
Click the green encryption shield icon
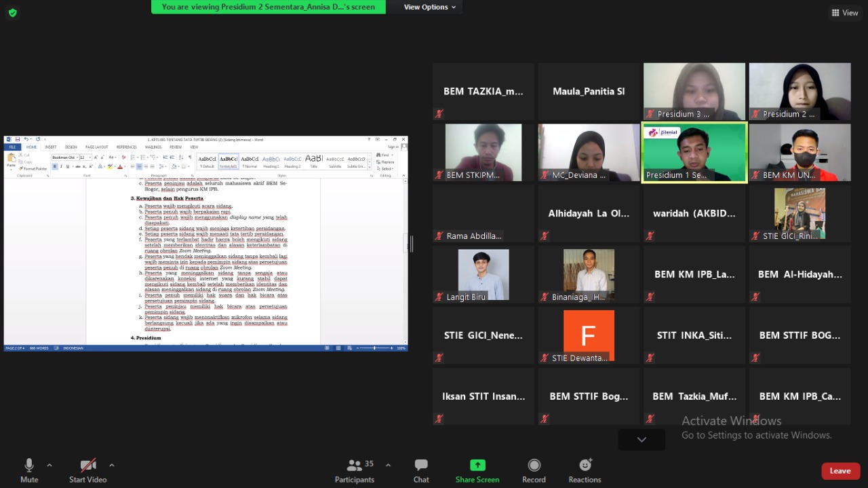(x=12, y=12)
